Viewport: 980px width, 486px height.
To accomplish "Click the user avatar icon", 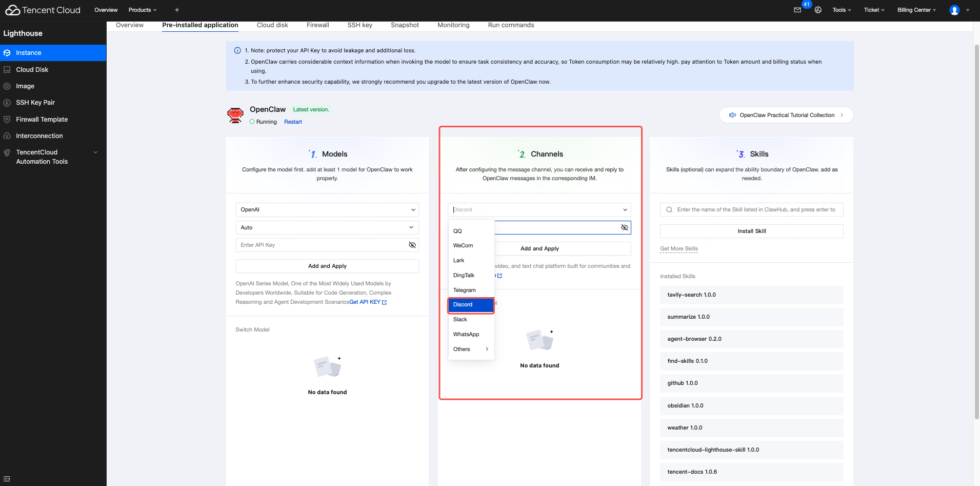I will click(x=954, y=10).
